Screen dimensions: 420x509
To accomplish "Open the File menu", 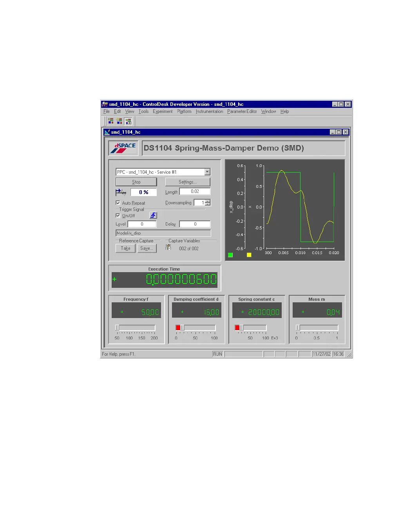I will pos(107,111).
